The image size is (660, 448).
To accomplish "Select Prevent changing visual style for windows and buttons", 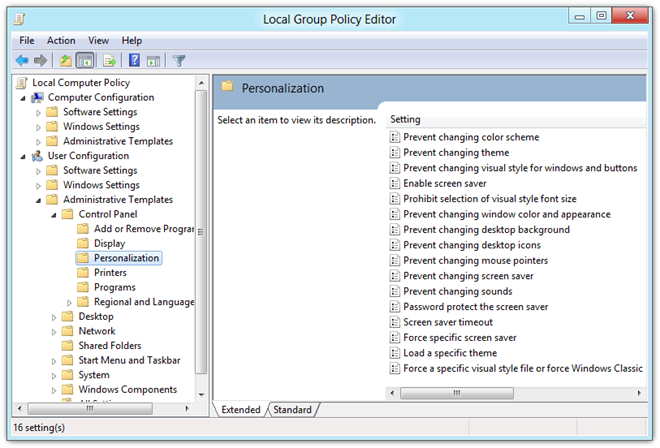I will click(520, 168).
